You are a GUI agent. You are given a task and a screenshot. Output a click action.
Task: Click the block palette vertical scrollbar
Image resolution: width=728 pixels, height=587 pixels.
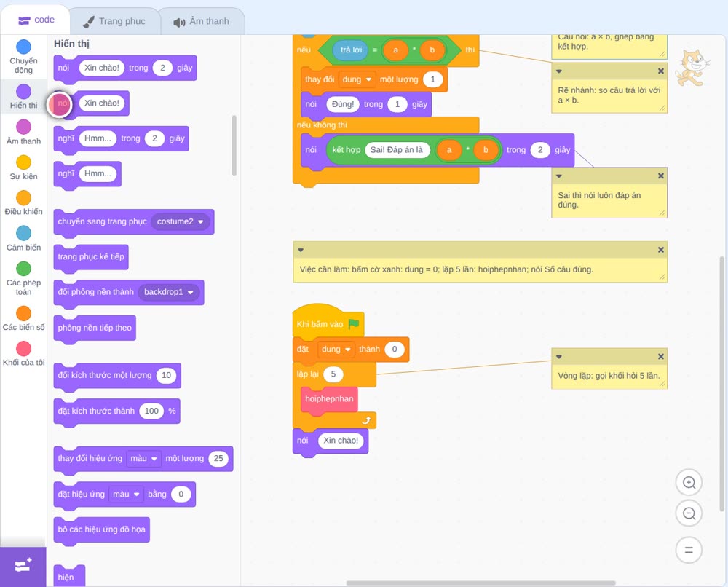pyautogui.click(x=234, y=146)
